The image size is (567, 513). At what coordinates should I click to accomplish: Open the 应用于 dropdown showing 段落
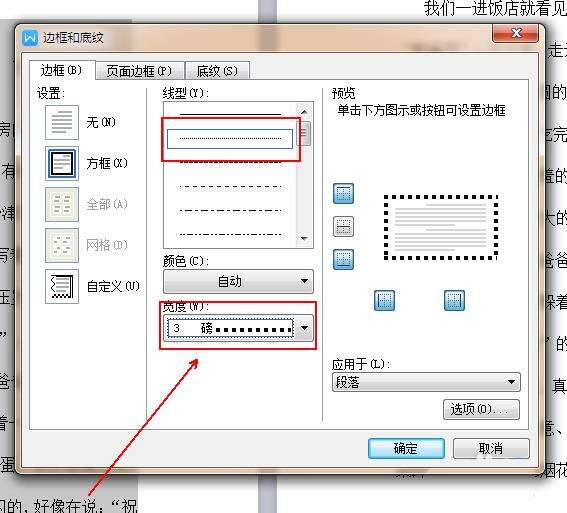(426, 382)
